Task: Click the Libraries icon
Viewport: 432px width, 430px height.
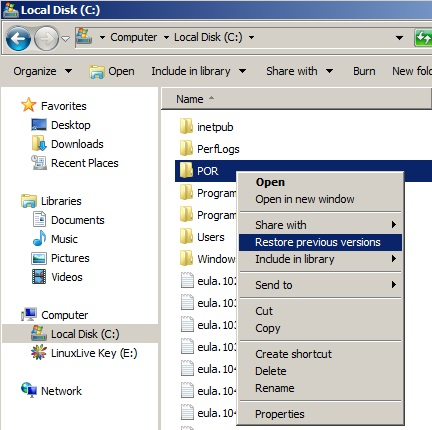Action: tap(29, 201)
